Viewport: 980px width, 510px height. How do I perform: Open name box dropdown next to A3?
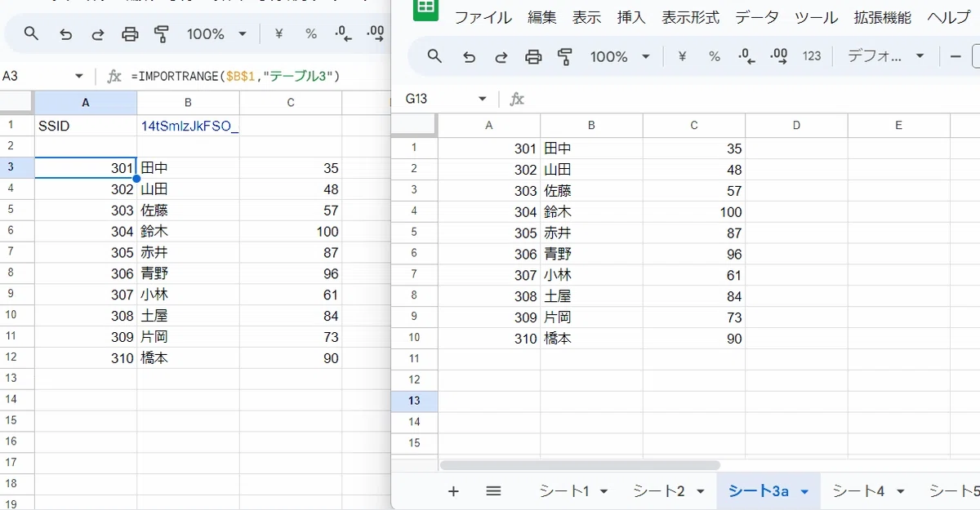pos(79,77)
